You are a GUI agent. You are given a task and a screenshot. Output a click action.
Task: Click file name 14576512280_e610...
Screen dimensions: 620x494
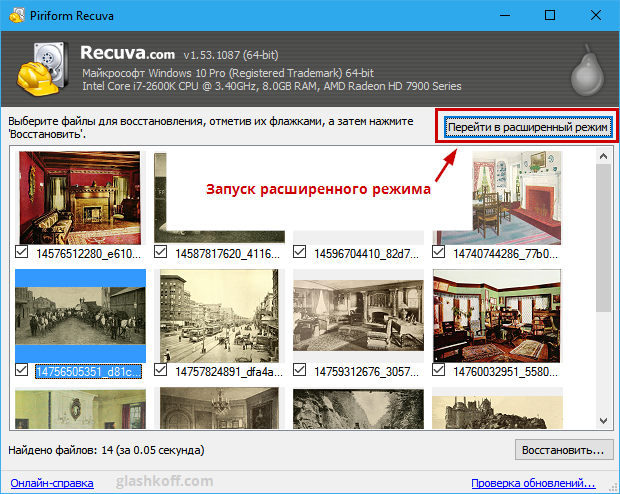(x=89, y=254)
